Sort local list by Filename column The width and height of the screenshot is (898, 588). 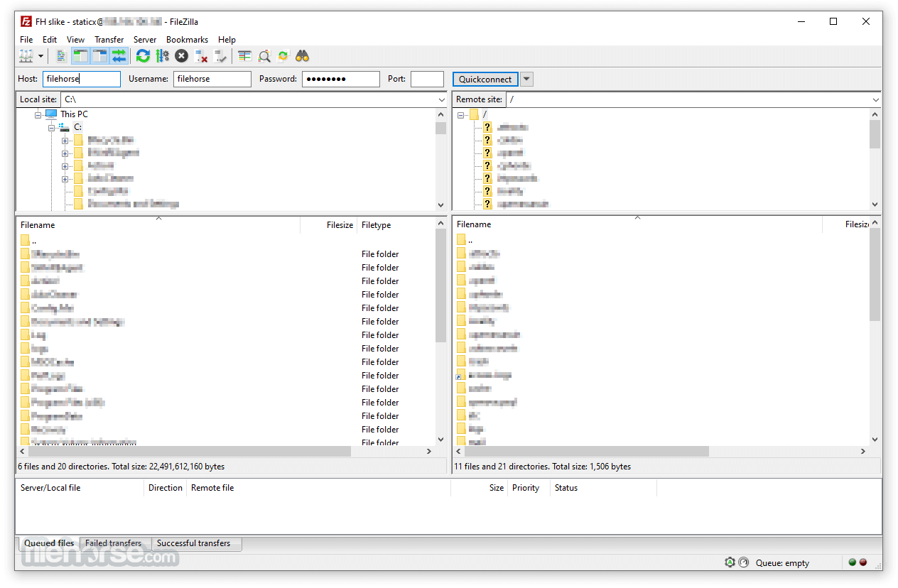tap(158, 224)
